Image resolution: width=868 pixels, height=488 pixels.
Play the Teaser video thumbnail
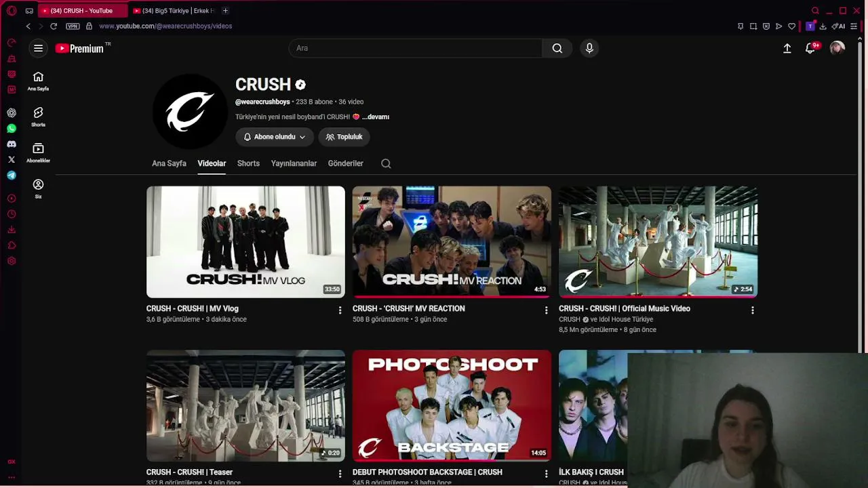pyautogui.click(x=245, y=405)
